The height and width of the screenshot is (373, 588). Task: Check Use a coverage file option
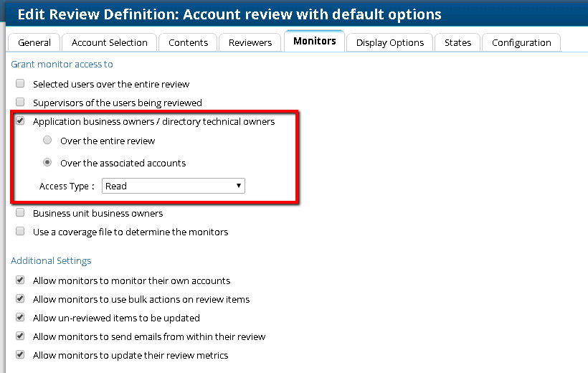[x=20, y=232]
